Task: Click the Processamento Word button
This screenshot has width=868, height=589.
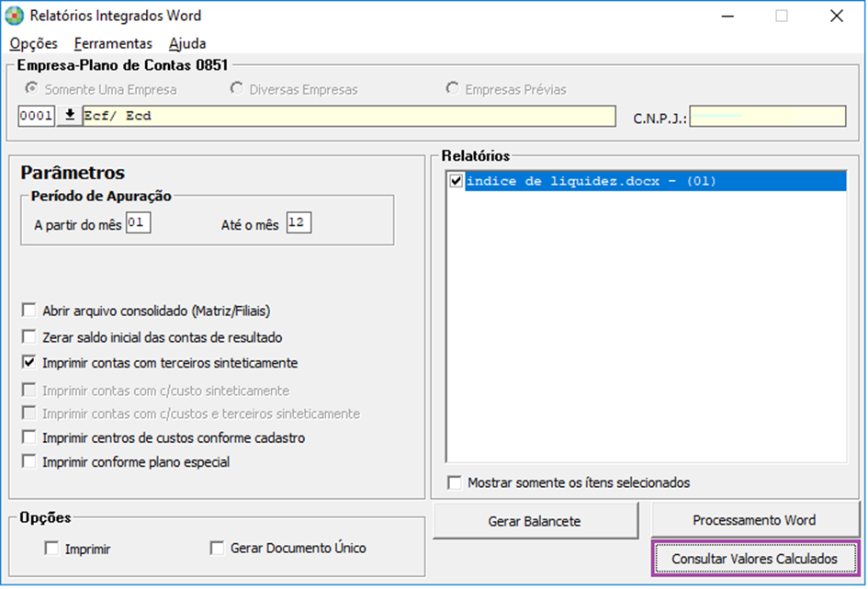Action: coord(755,520)
